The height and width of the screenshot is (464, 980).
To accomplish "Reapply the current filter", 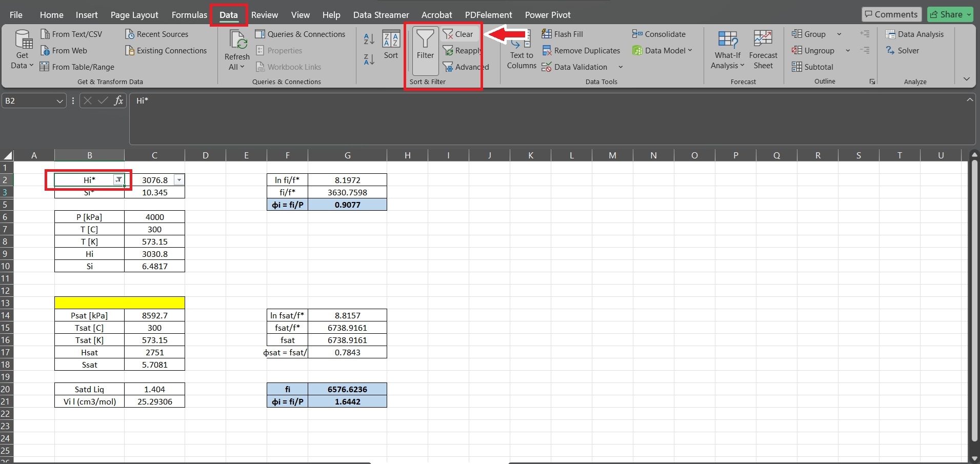I will pyautogui.click(x=462, y=51).
